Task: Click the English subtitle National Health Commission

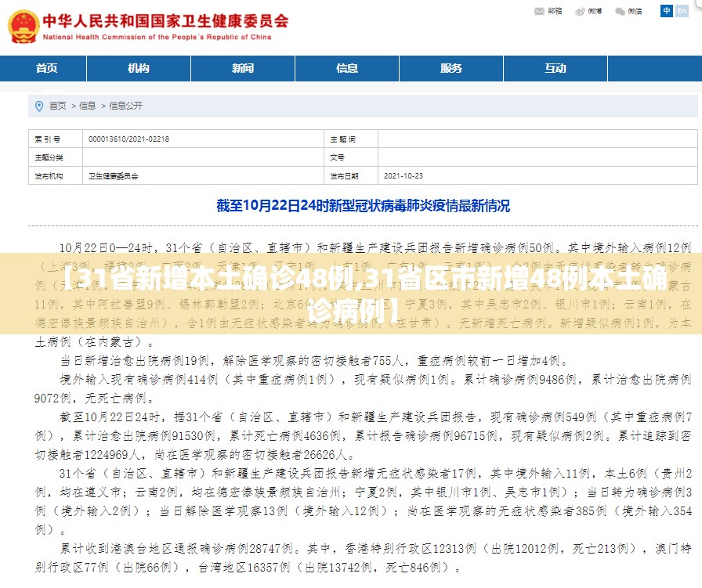Action: [x=157, y=37]
